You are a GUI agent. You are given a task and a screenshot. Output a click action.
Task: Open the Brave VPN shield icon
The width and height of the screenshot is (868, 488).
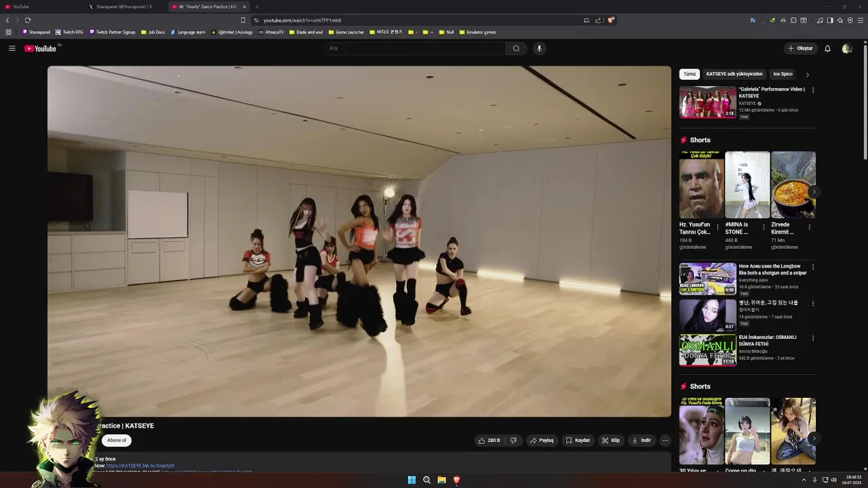pyautogui.click(x=850, y=20)
